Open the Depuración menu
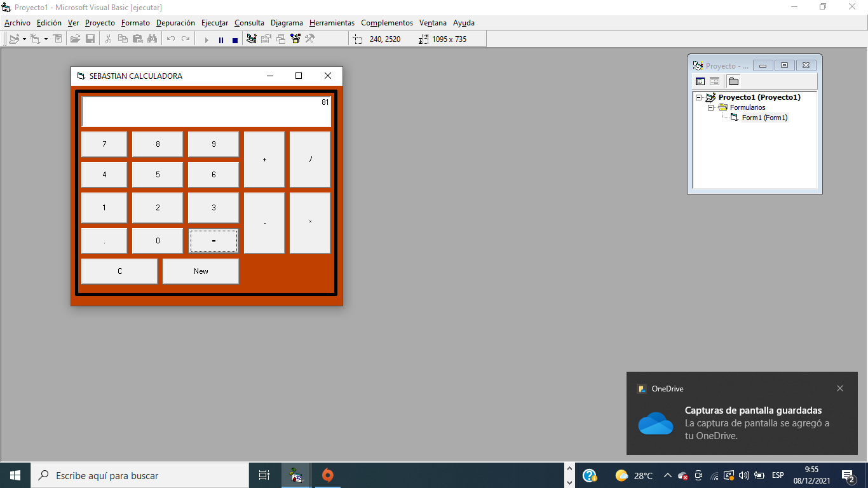Screen dimensions: 868x488 coord(175,23)
